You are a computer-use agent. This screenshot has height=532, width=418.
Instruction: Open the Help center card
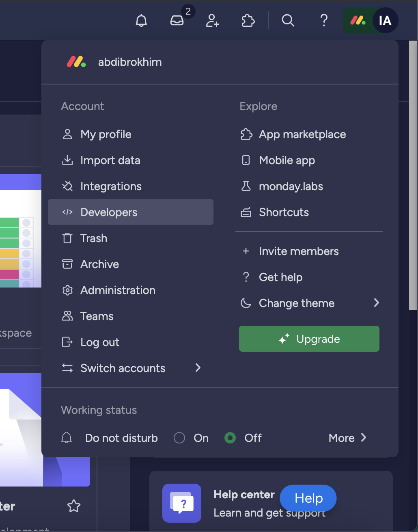coord(271,501)
